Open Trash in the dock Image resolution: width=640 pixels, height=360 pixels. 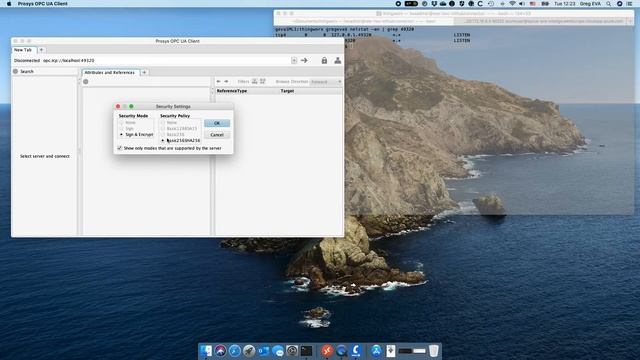pyautogui.click(x=433, y=351)
